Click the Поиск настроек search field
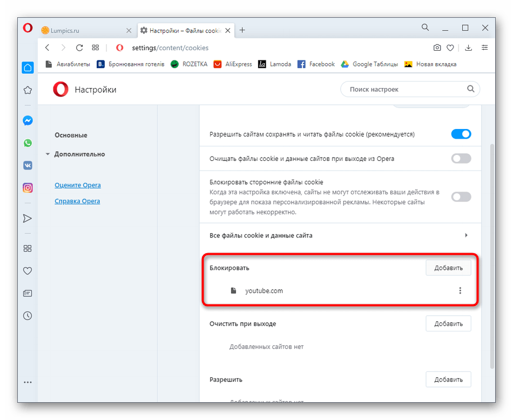 (410, 89)
